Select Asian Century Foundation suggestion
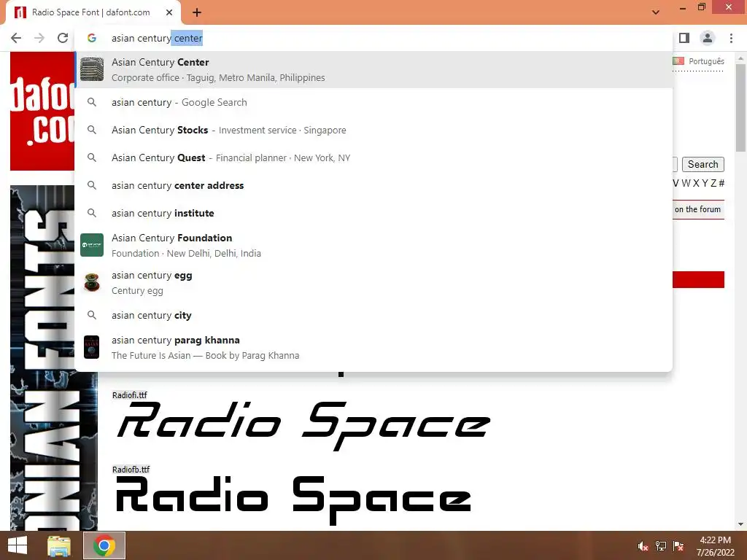The height and width of the screenshot is (560, 747). pyautogui.click(x=373, y=245)
